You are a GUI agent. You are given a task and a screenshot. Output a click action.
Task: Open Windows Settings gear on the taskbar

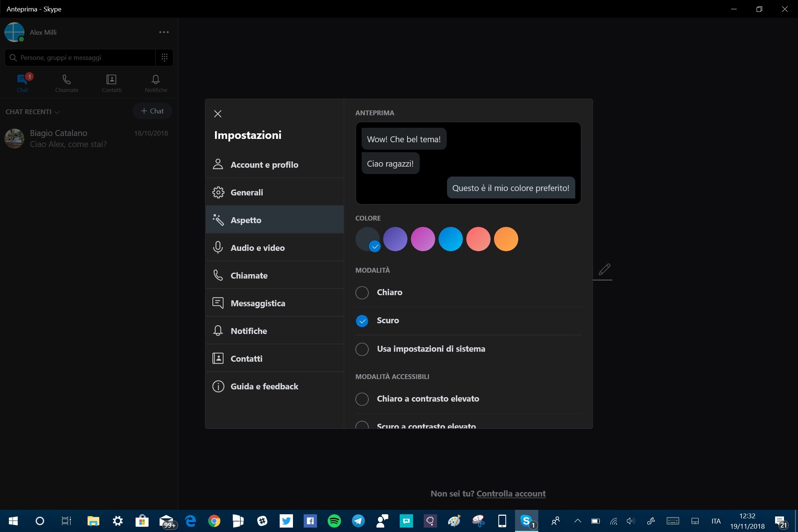(x=118, y=521)
